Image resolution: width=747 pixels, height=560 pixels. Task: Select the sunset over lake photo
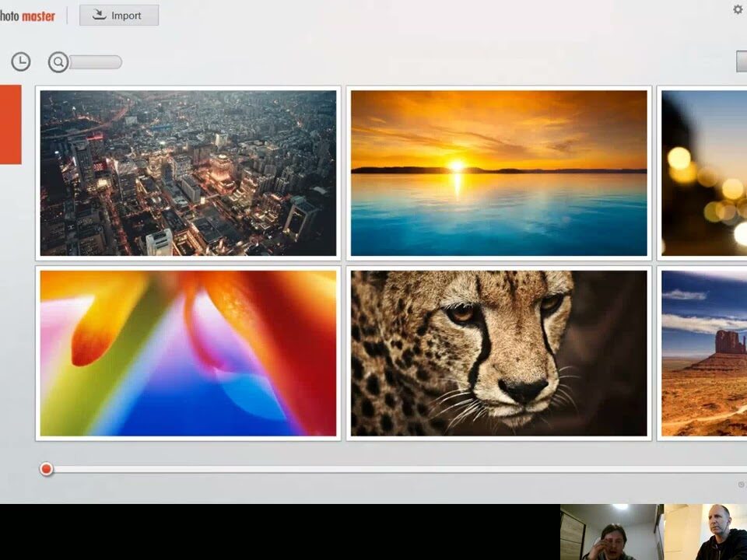tap(498, 173)
